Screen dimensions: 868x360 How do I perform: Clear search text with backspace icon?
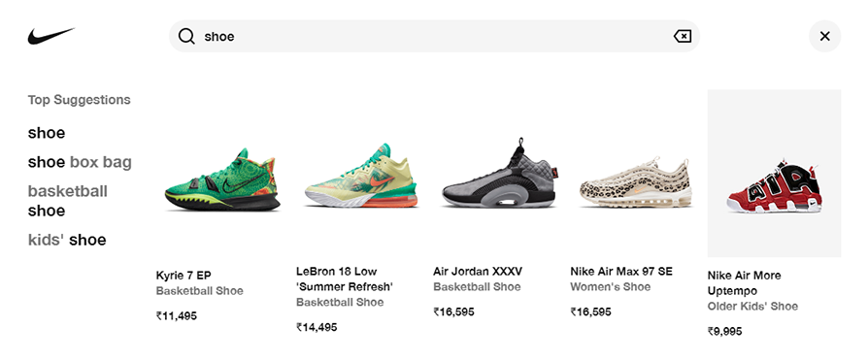pyautogui.click(x=682, y=37)
